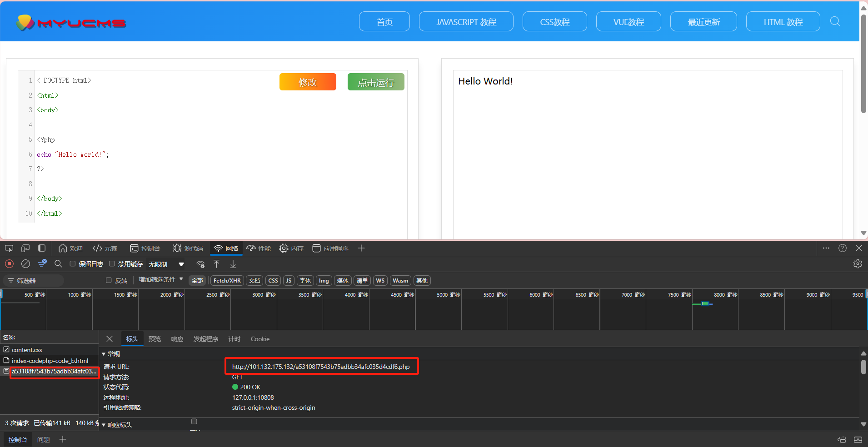
Task: Stop recording network log red button
Action: click(9, 263)
